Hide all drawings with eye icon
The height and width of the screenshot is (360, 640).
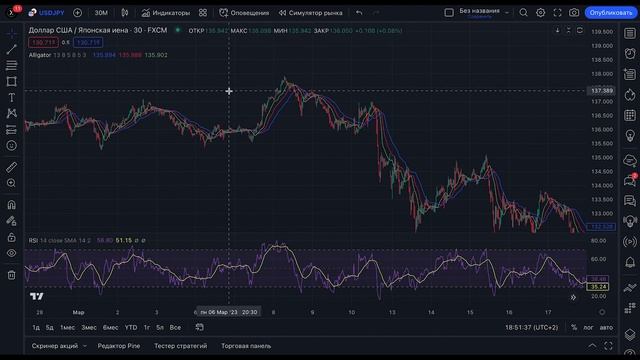[x=11, y=253]
